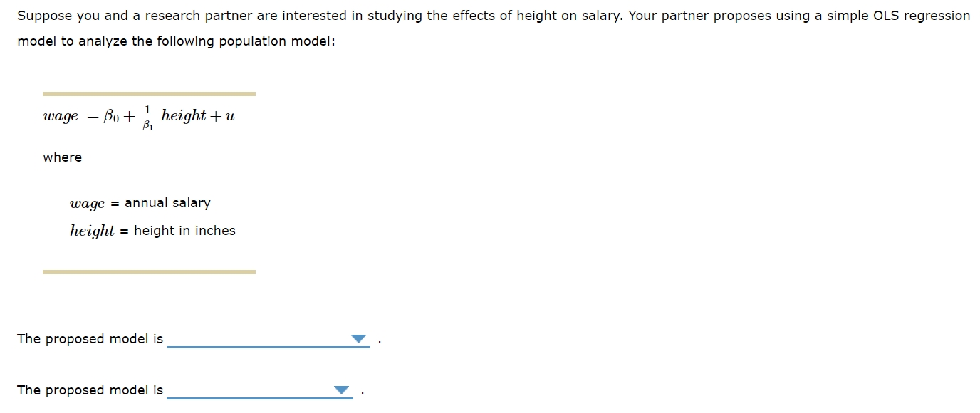Click the wage regression equation
The width and height of the screenshot is (980, 413).
point(139,115)
